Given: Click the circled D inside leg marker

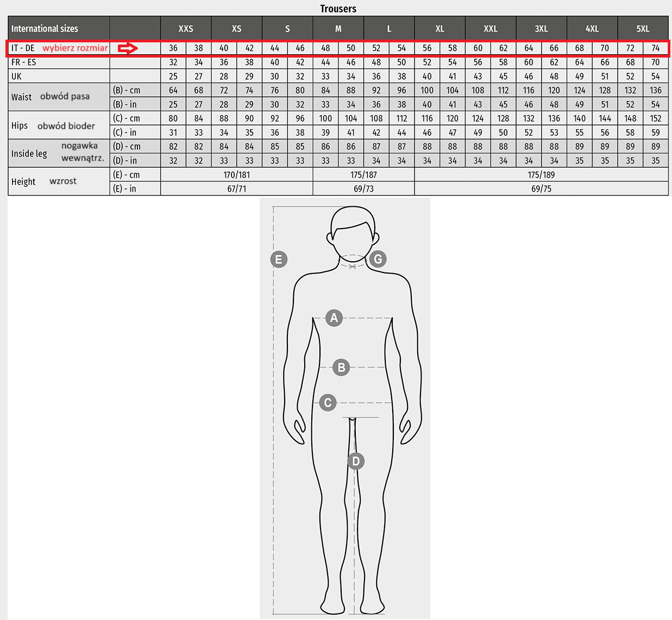Looking at the screenshot, I should [356, 461].
